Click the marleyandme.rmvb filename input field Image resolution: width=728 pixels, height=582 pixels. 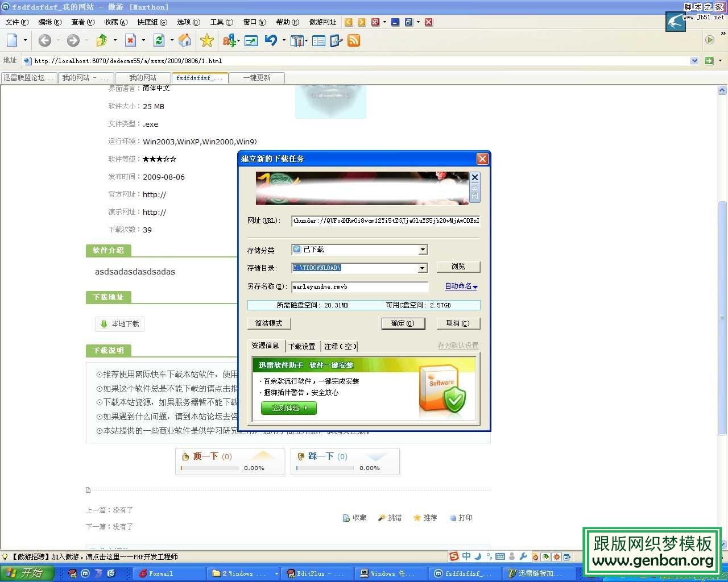(359, 287)
